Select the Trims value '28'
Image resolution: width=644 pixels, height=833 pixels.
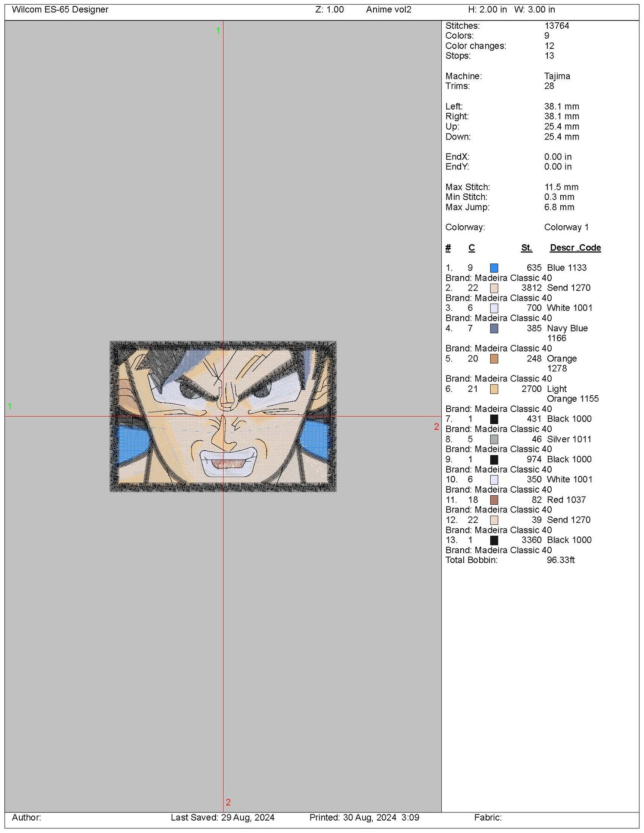click(x=549, y=86)
